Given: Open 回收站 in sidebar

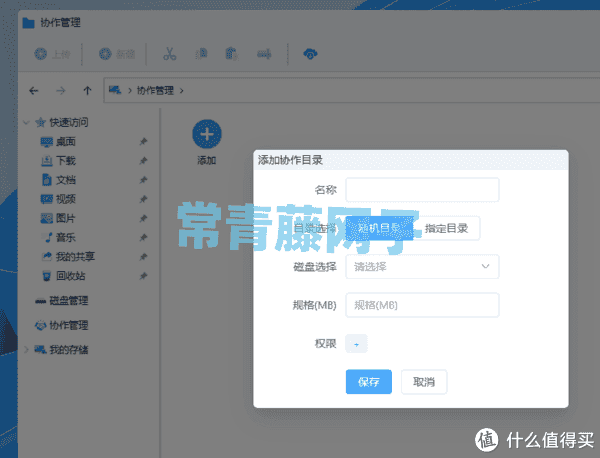Looking at the screenshot, I should click(x=62, y=275).
